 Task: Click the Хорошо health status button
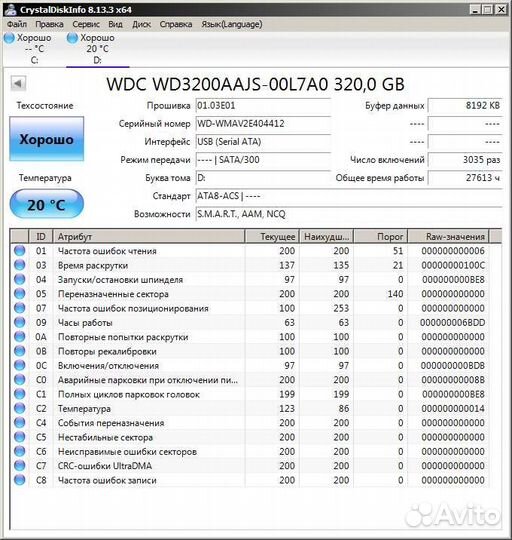pyautogui.click(x=46, y=139)
